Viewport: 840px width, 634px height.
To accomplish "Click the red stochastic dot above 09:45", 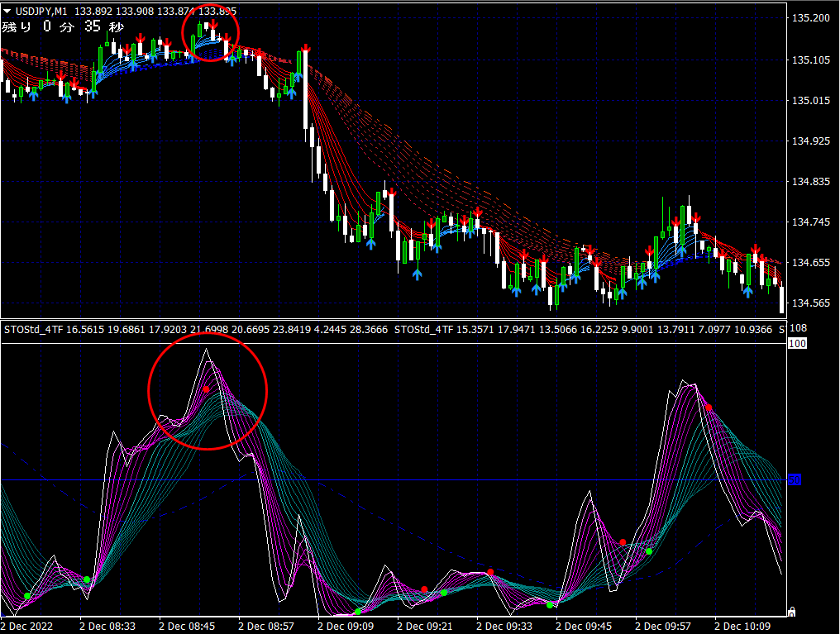I will (x=623, y=542).
